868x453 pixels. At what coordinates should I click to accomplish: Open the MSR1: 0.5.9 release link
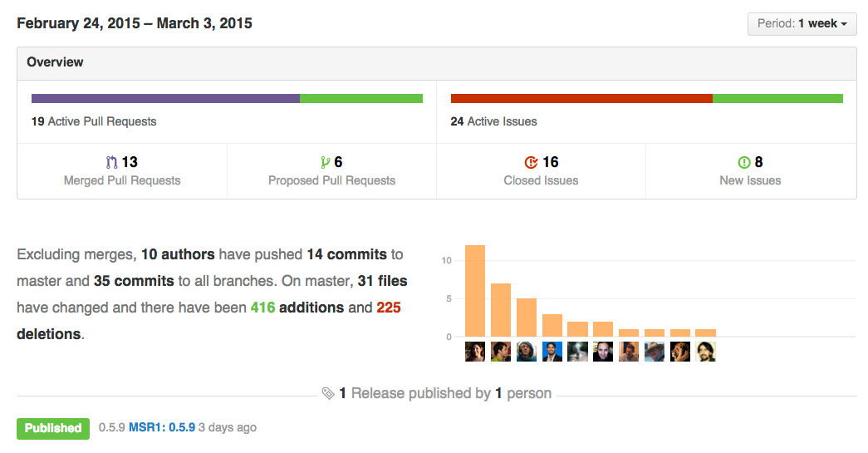coord(162,428)
